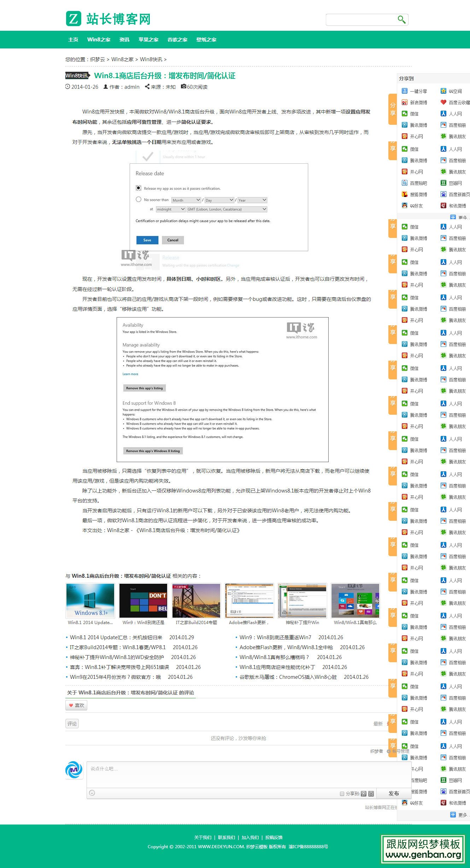Open the 神秘补丁提升Win thumbnail
This screenshot has height=868, width=470.
coord(302,600)
